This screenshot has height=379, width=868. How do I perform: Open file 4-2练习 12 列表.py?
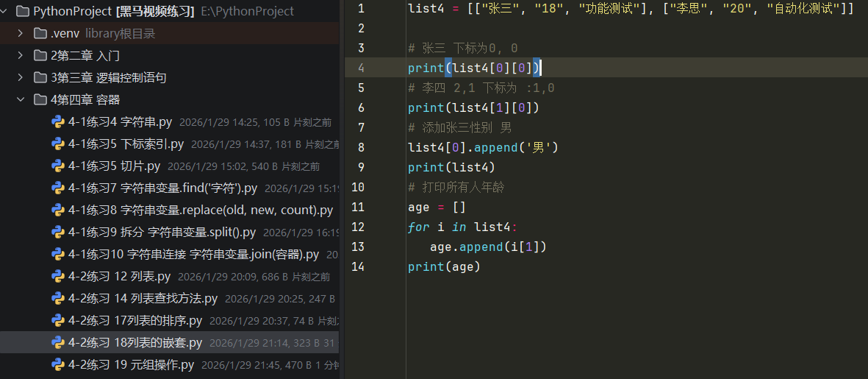[120, 277]
